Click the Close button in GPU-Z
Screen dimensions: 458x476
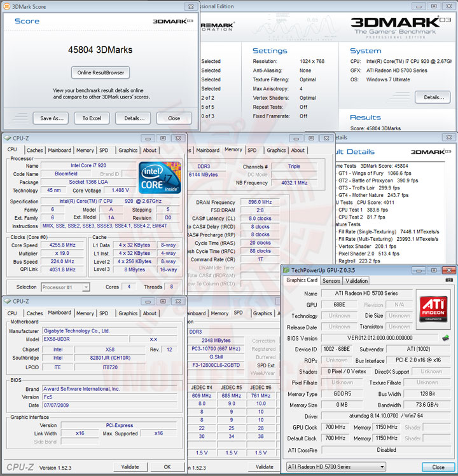tap(438, 467)
